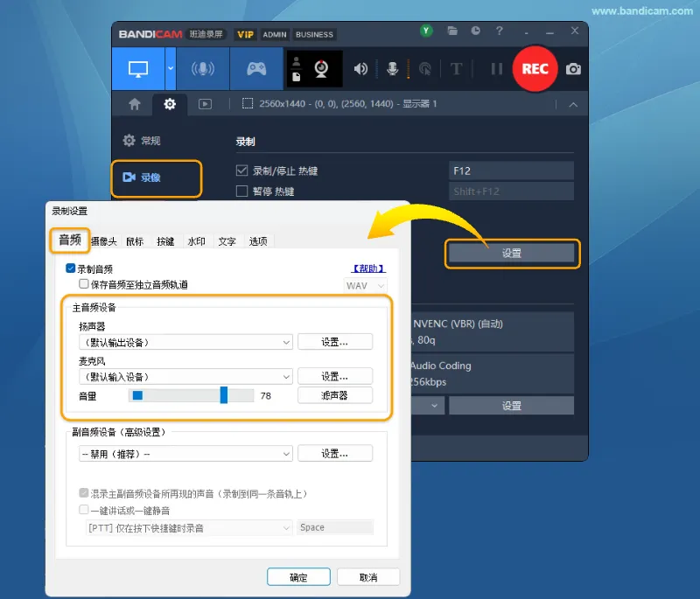The image size is (700, 599).
Task: Toggle 保存音频至独立音频轨道 checkbox
Action: tap(83, 283)
